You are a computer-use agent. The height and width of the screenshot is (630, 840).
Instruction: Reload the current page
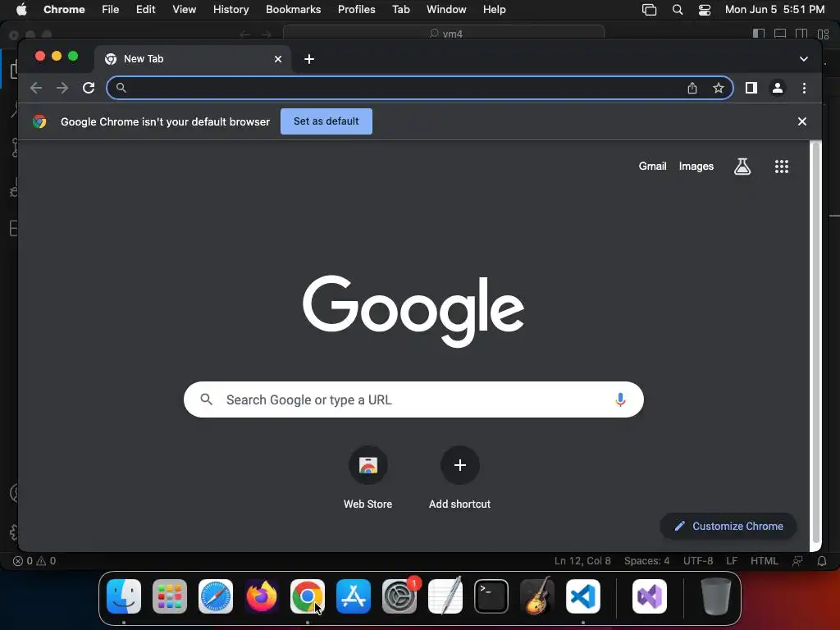point(89,88)
